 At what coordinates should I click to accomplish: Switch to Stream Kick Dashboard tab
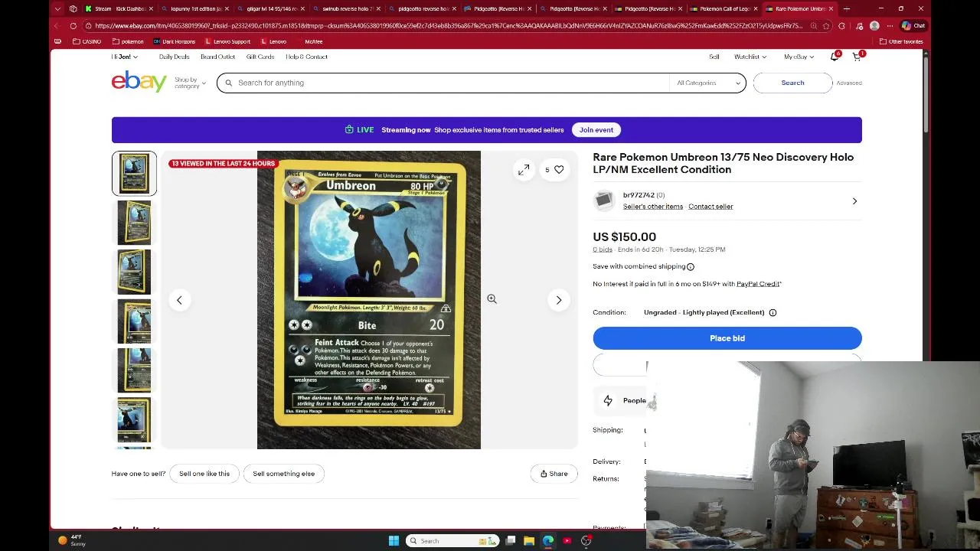(x=119, y=8)
